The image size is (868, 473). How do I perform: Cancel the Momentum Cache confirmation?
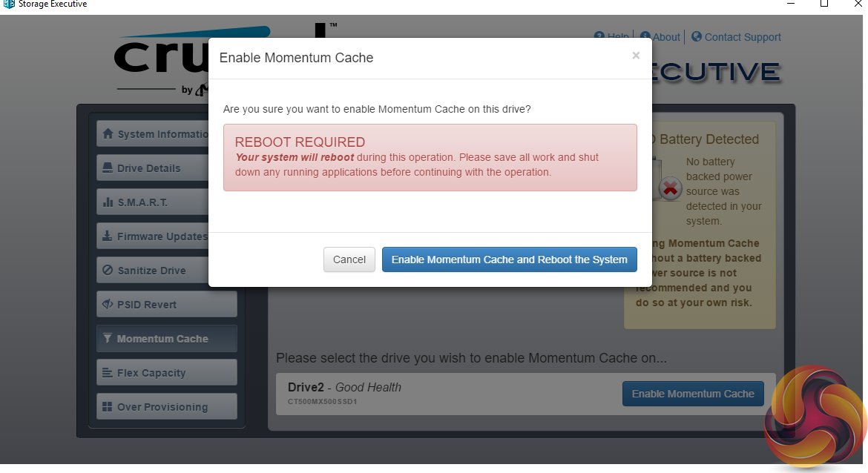tap(349, 259)
